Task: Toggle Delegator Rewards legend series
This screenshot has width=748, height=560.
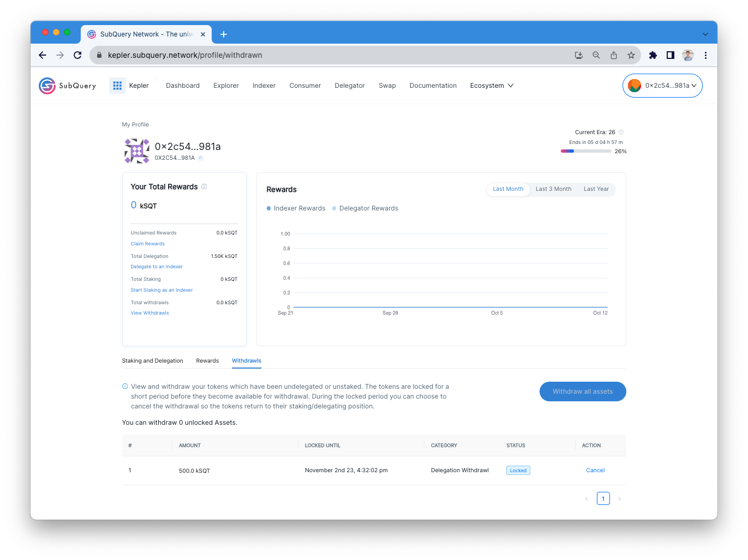Action: (365, 208)
